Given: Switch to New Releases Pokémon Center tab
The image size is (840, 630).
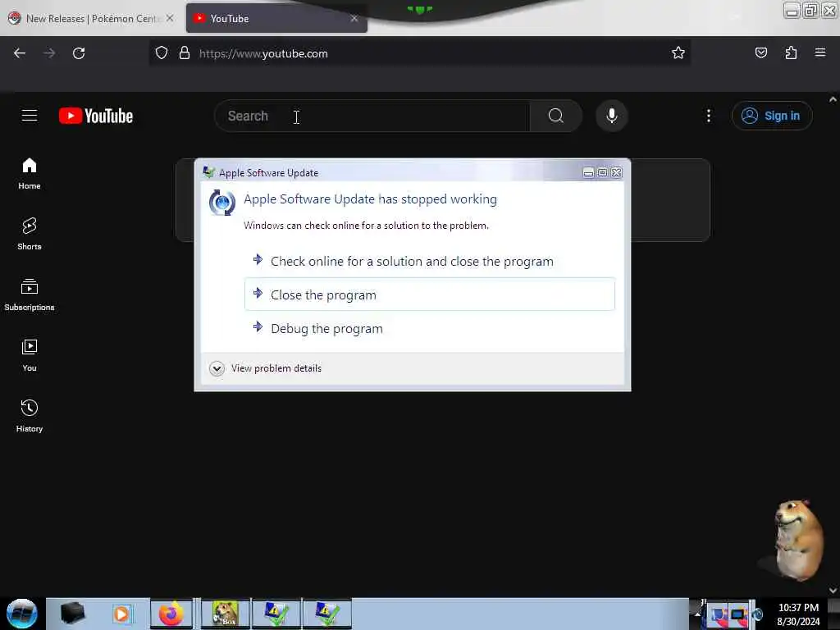Looking at the screenshot, I should (91, 18).
